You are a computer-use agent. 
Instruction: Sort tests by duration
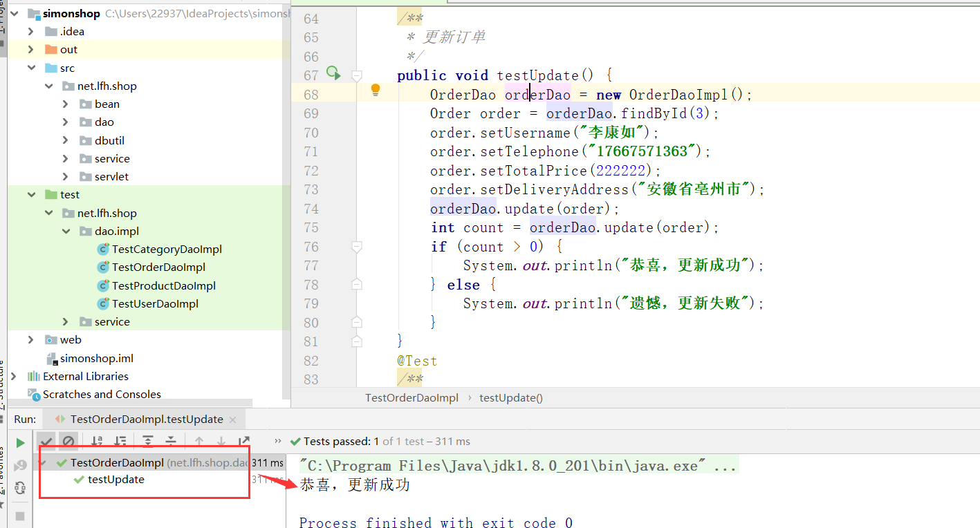[120, 441]
